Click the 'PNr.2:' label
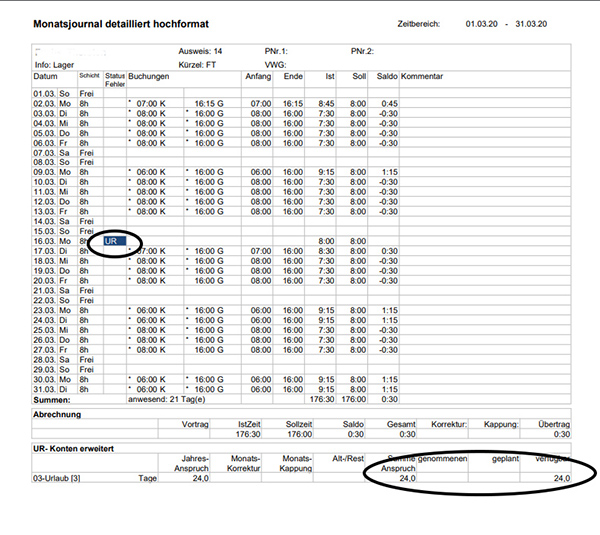 click(362, 51)
